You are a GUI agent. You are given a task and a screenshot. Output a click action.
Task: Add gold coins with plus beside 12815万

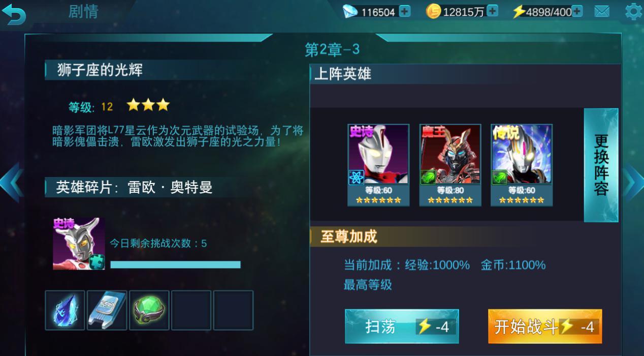492,11
